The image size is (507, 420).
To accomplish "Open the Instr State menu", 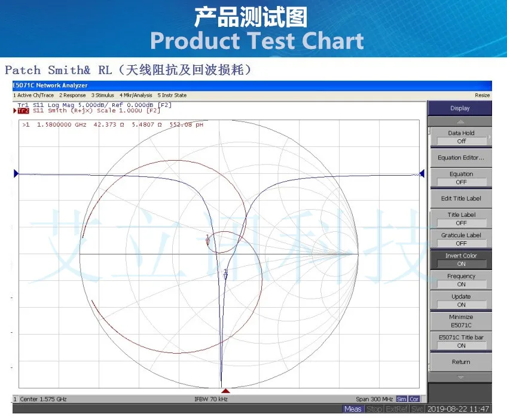I will [x=172, y=96].
